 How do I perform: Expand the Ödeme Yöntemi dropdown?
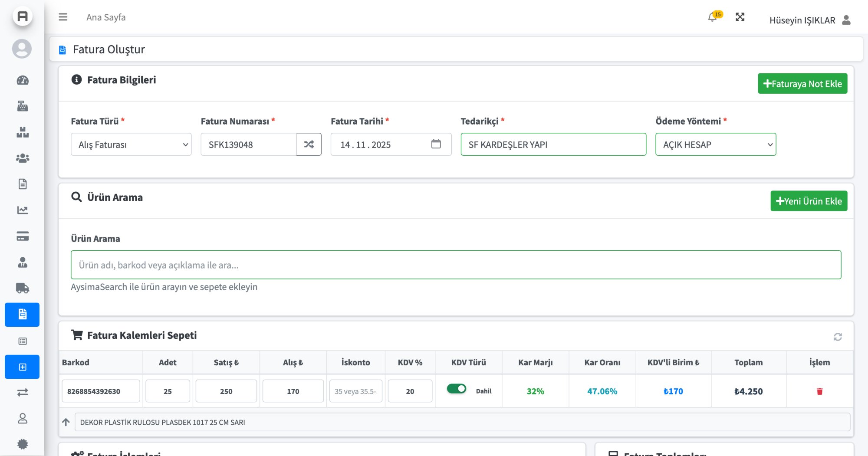click(x=715, y=144)
